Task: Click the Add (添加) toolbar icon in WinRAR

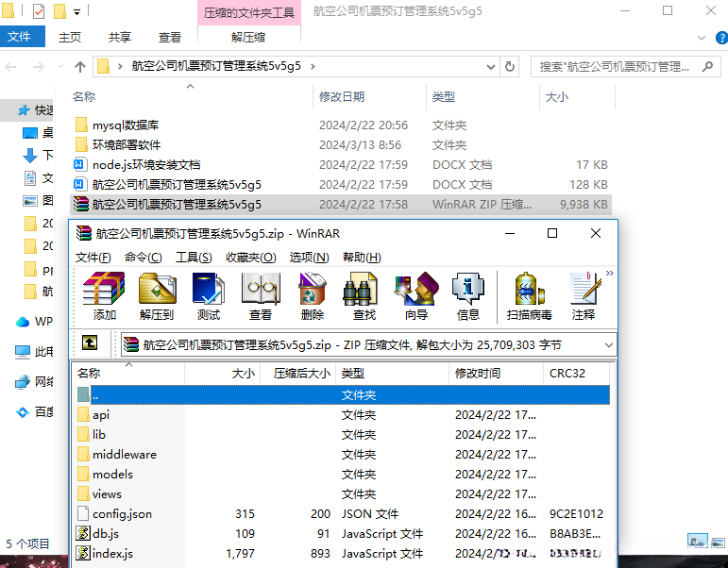Action: pos(104,296)
